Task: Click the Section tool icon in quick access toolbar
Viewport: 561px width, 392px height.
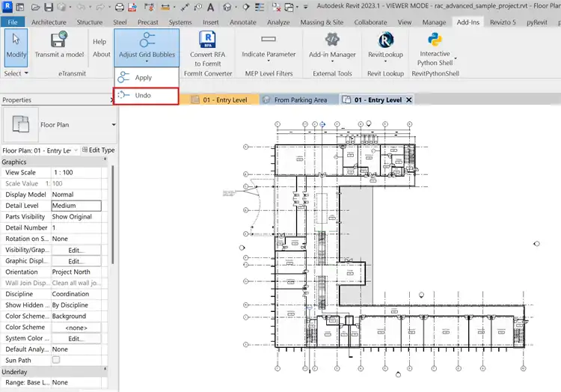Action: point(246,7)
